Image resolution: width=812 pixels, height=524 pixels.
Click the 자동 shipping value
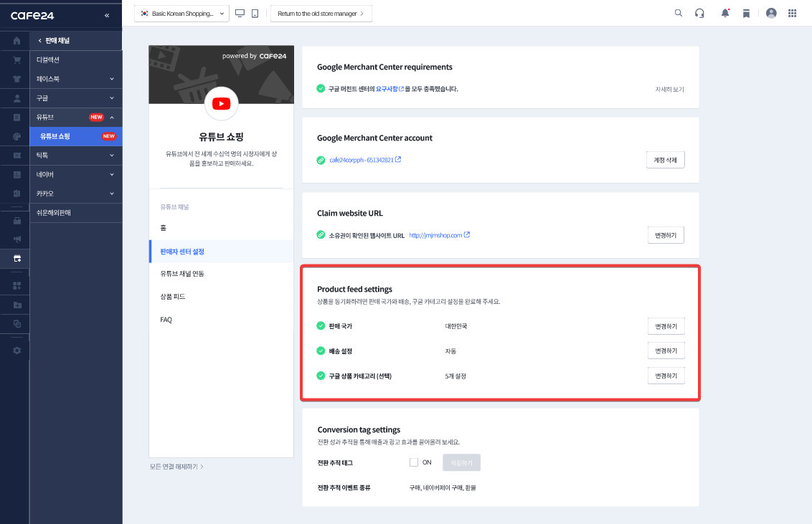450,351
